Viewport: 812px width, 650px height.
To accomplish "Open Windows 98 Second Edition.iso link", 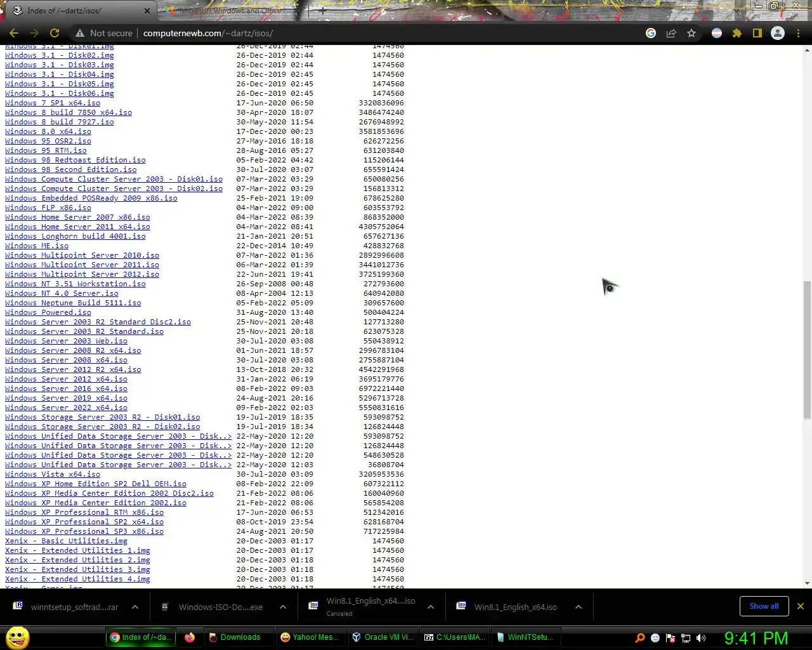I will coord(71,169).
